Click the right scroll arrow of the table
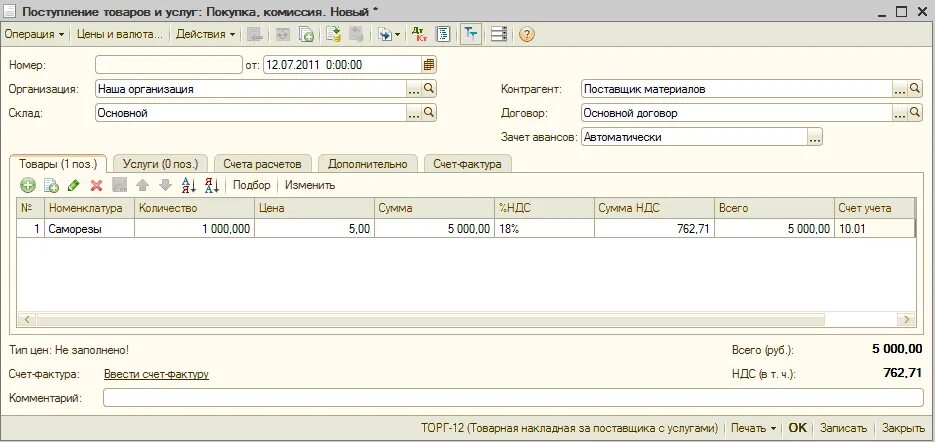The width and height of the screenshot is (935, 442). tap(907, 320)
